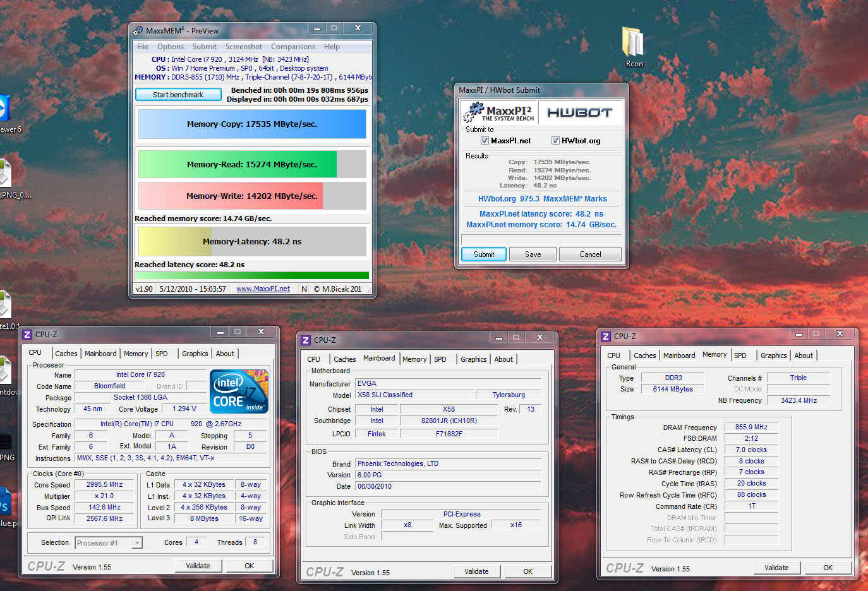This screenshot has width=868, height=591.
Task: Click the Intel Core i7 inside logo
Action: [x=239, y=391]
